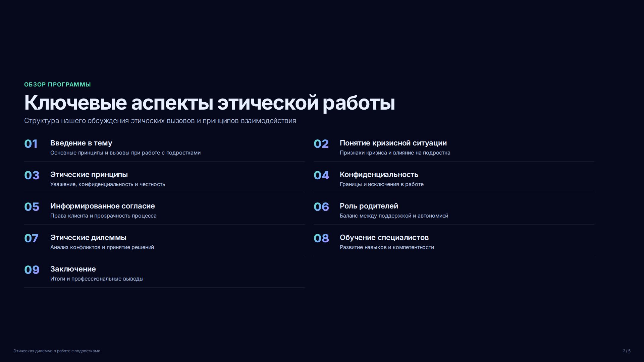Click the number 07
644x362 pixels.
[31, 238]
